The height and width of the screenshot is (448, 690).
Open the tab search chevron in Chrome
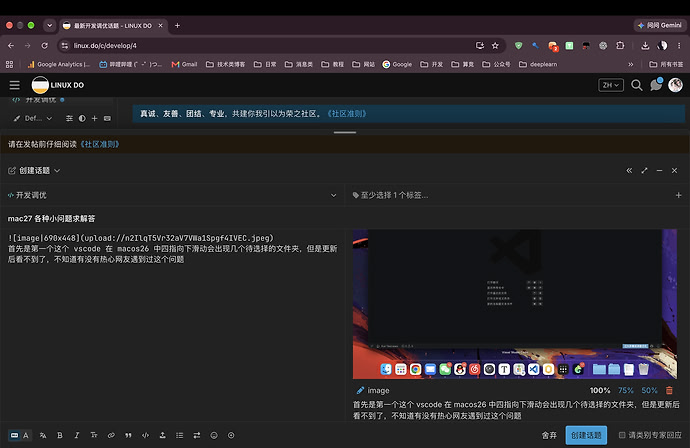point(50,26)
